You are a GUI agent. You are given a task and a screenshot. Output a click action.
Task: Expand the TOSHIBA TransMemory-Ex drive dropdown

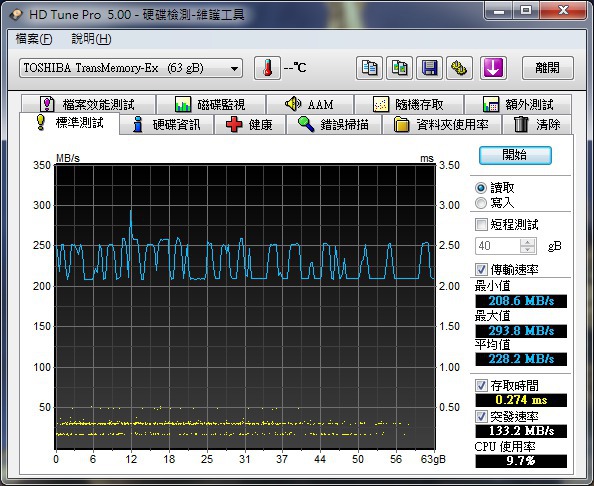coord(131,68)
